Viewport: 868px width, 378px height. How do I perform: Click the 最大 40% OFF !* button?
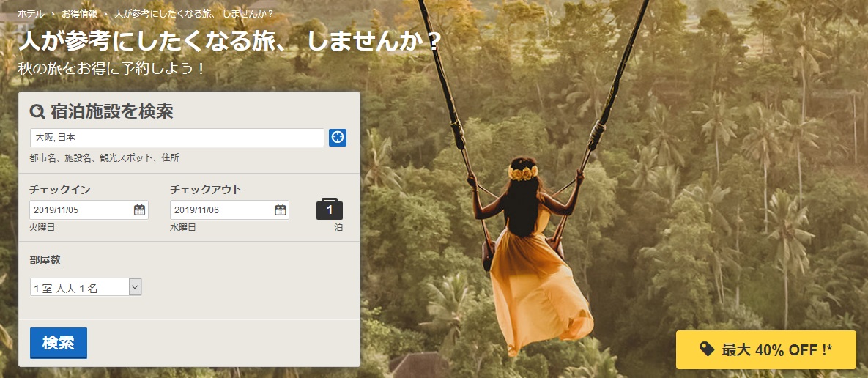[x=766, y=349]
